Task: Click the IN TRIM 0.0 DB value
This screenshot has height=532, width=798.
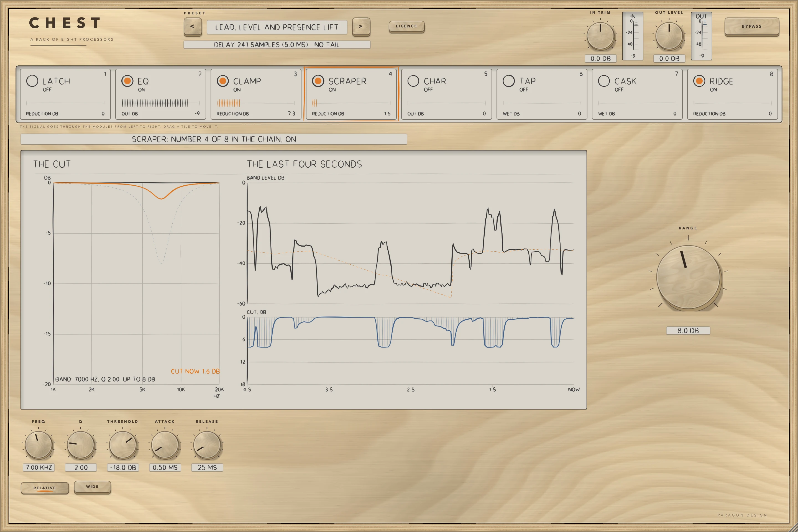Action: click(x=600, y=58)
